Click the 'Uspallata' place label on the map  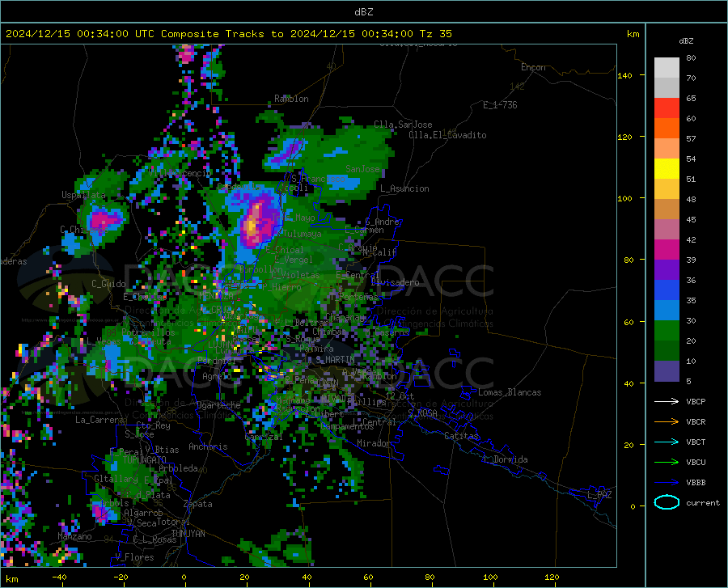tap(83, 195)
